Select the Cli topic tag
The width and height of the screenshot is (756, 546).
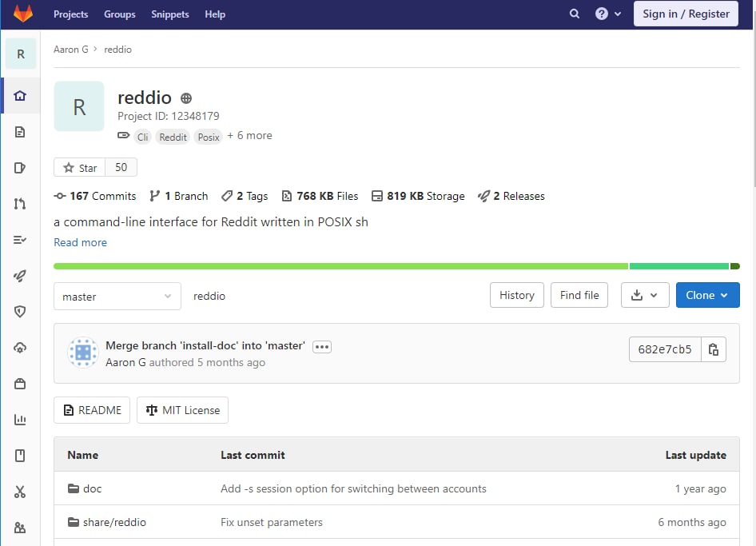[142, 137]
